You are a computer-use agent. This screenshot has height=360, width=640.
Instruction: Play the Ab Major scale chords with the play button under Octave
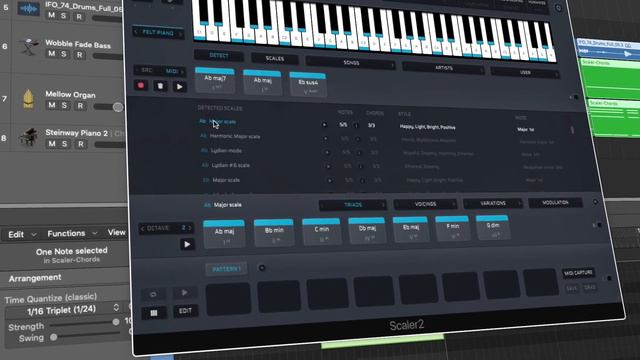pyautogui.click(x=187, y=244)
